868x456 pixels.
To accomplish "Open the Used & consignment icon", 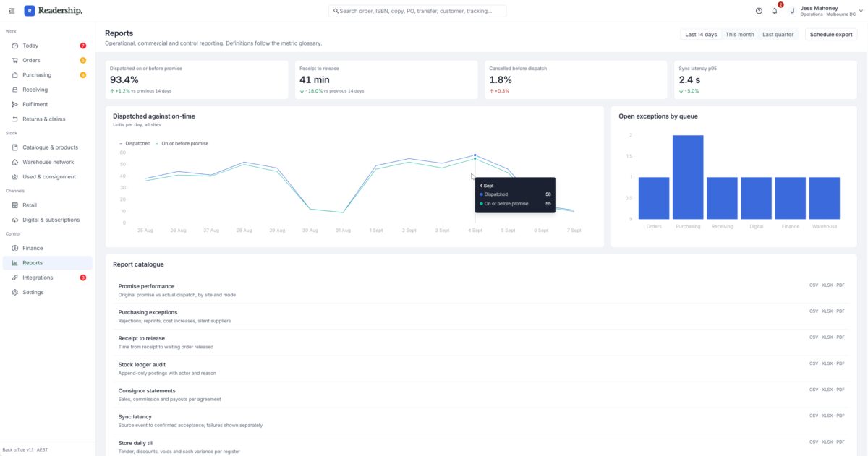I will 15,176.
